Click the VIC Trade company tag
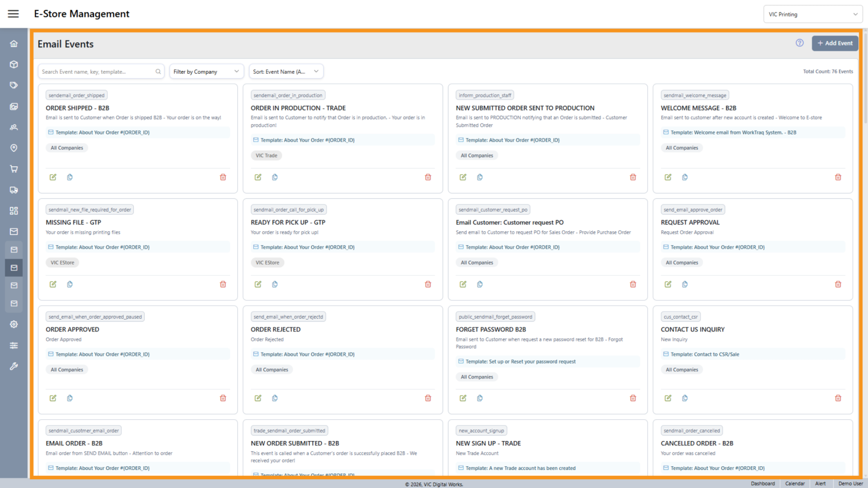868x488 pixels. point(267,155)
